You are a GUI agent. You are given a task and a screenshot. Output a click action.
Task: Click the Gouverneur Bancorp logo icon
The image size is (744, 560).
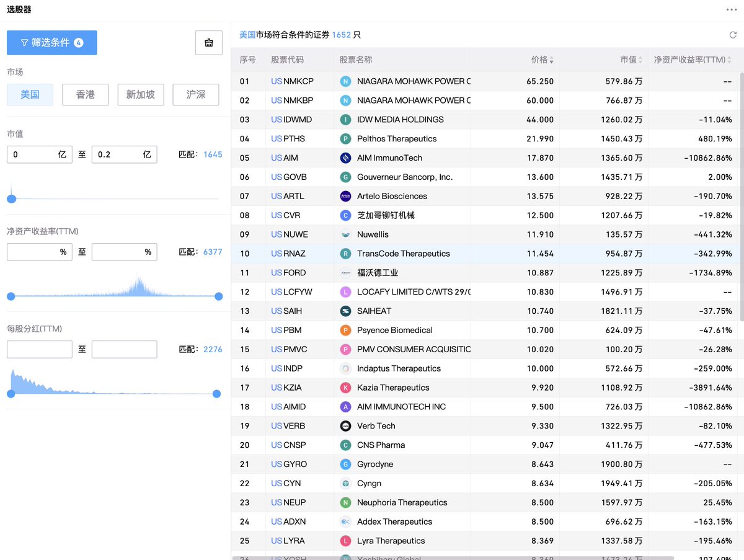[x=346, y=177]
